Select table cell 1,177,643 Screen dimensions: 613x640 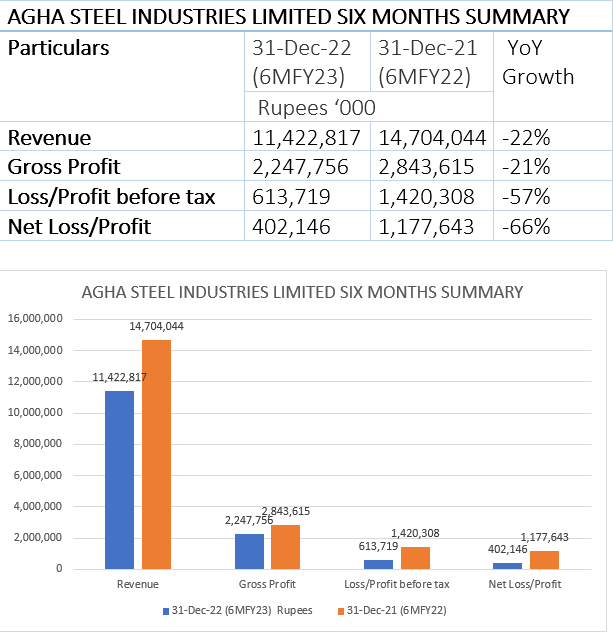426,227
